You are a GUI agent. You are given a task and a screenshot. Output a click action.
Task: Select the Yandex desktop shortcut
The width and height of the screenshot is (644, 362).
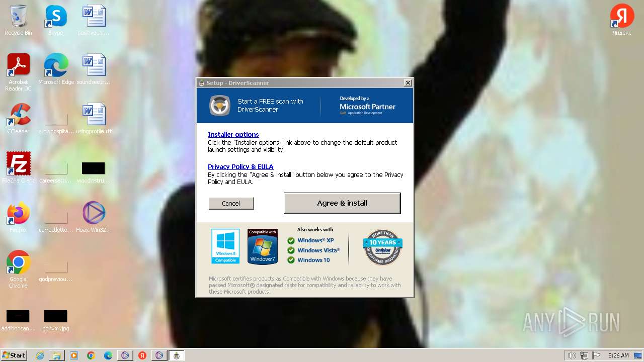pos(622,20)
